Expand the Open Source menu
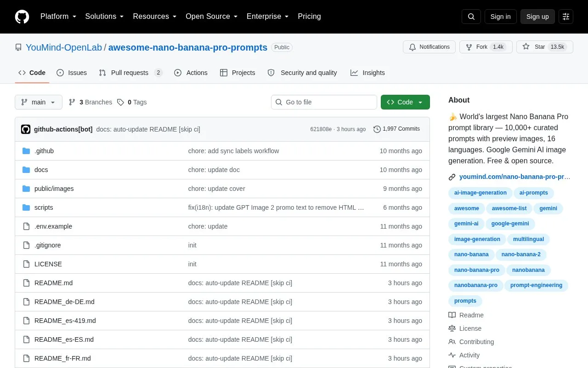 coord(212,17)
